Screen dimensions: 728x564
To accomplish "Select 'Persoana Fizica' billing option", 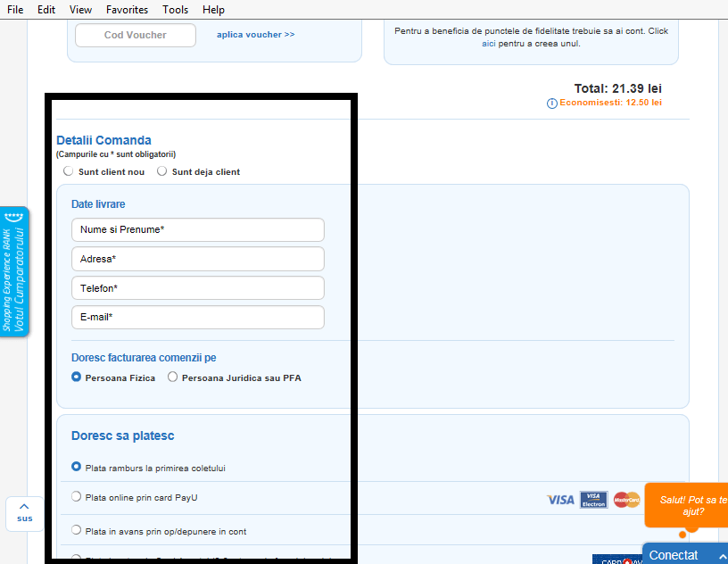I will coord(77,377).
